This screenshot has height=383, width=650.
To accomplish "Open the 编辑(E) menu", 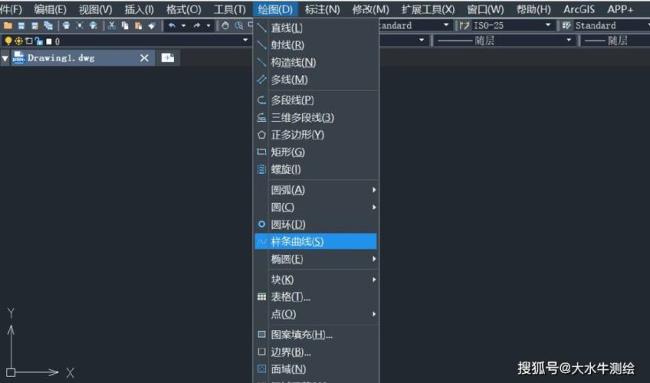I will [x=50, y=9].
